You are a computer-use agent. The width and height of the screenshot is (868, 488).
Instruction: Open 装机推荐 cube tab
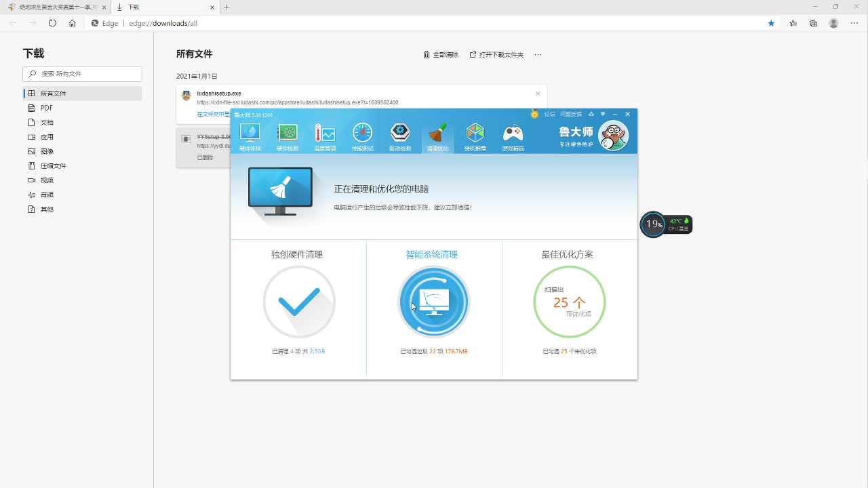pyautogui.click(x=475, y=137)
